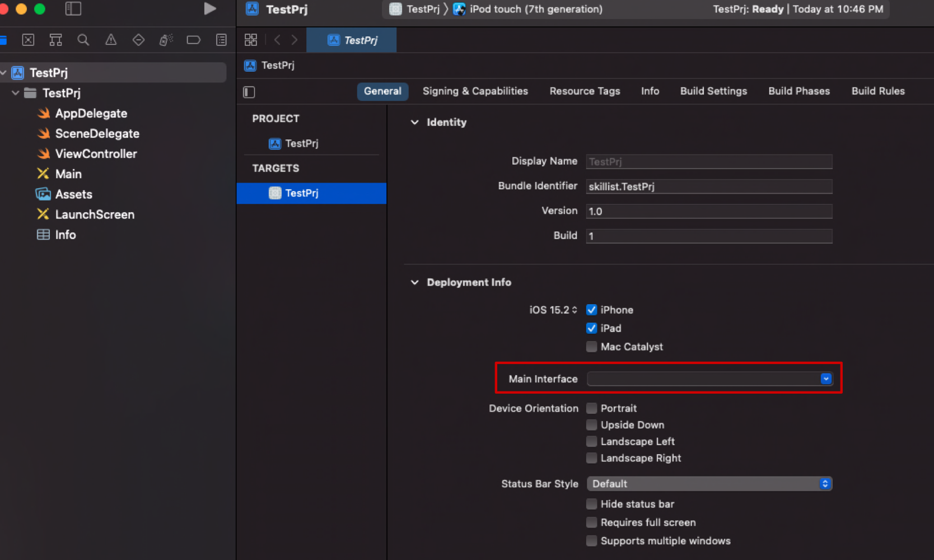This screenshot has width=934, height=560.
Task: Open the test navigator diamond icon
Action: point(138,40)
